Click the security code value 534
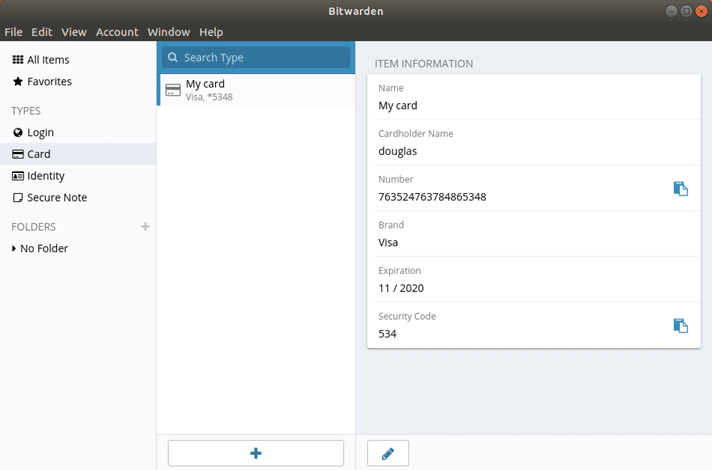This screenshot has width=712, height=470. (387, 334)
